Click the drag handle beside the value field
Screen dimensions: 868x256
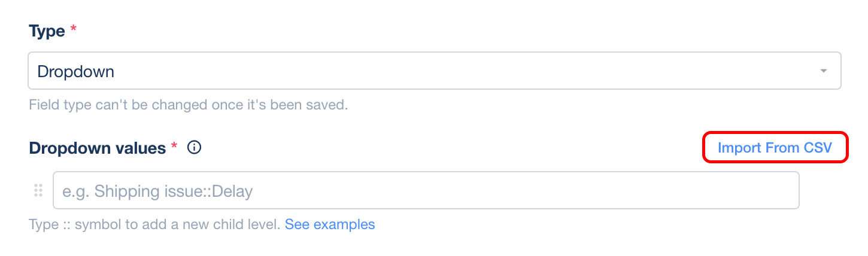point(38,191)
